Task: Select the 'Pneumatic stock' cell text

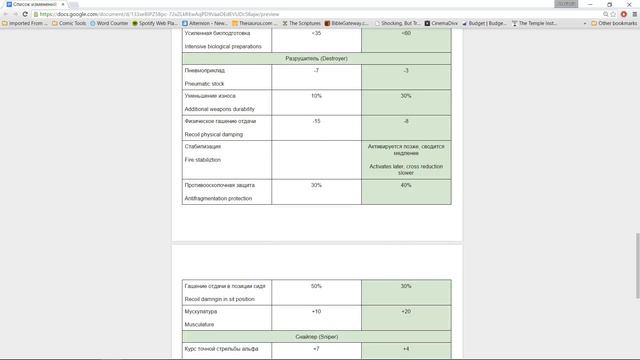Action: [204, 84]
